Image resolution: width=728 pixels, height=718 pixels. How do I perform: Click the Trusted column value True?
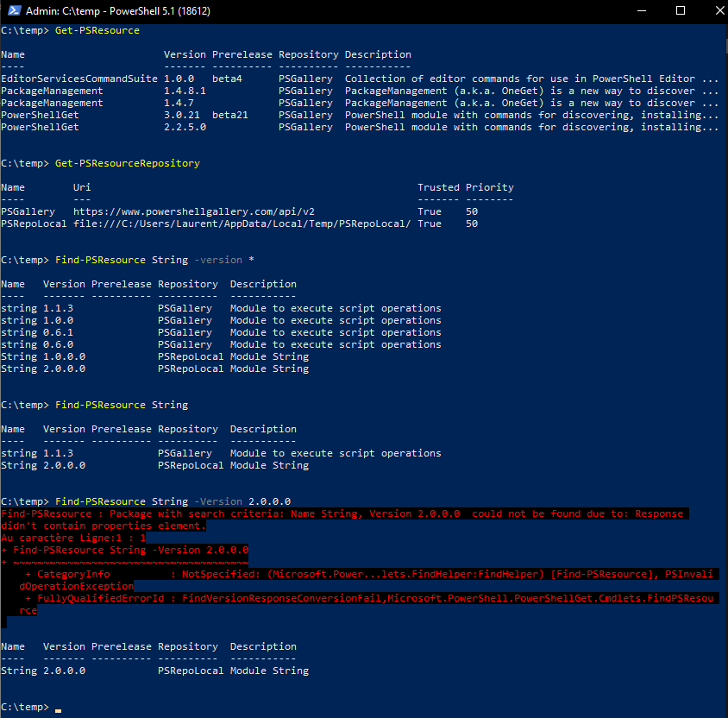(x=429, y=211)
